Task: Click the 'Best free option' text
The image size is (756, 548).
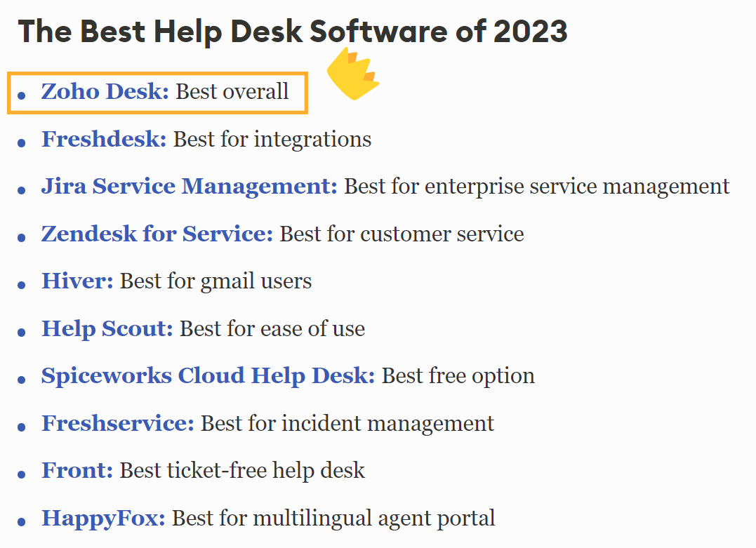Action: [458, 376]
